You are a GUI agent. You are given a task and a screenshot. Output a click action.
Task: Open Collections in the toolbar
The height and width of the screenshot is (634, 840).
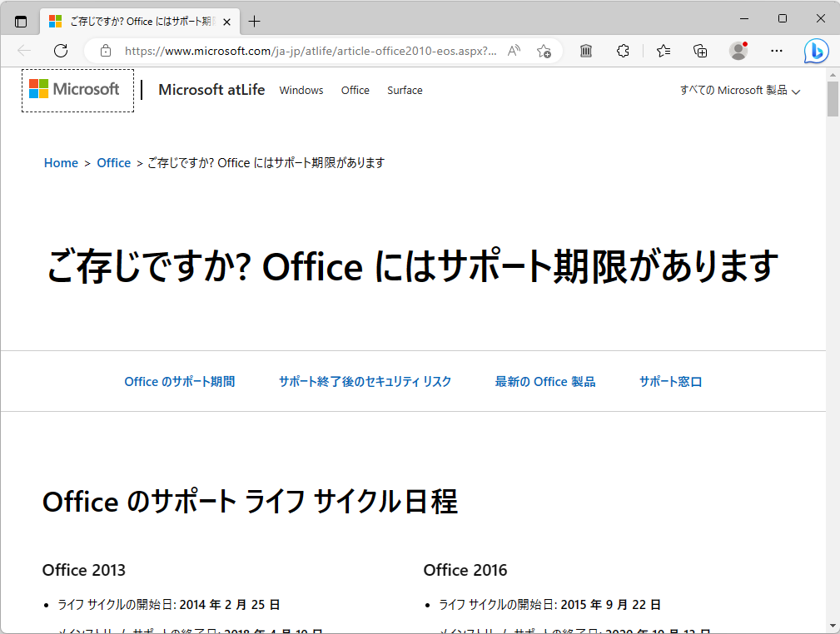tap(700, 51)
